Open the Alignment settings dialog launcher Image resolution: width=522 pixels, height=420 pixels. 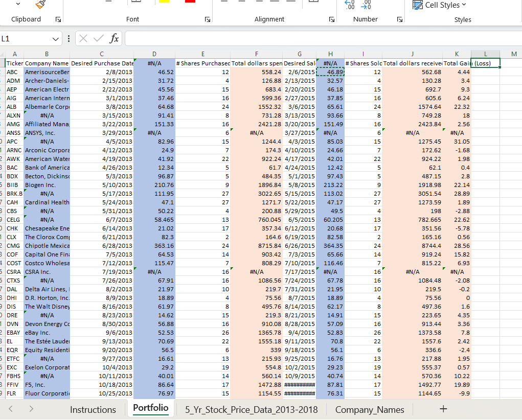pos(332,19)
